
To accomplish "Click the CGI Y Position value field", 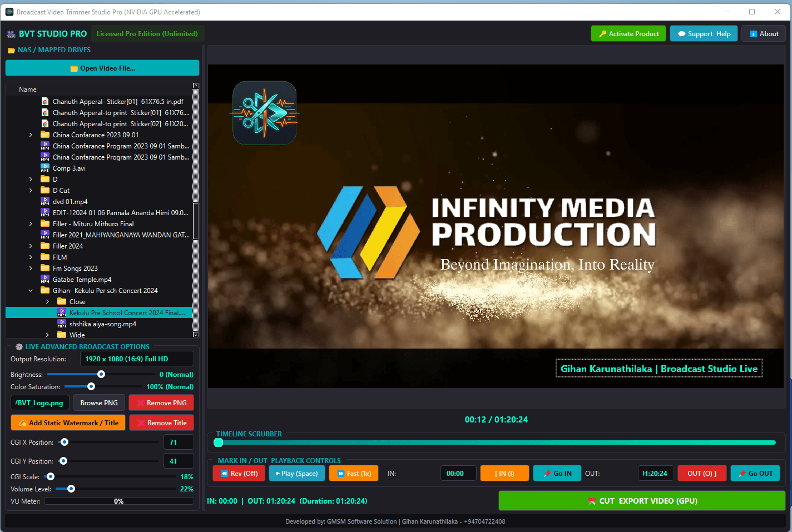I will click(179, 461).
